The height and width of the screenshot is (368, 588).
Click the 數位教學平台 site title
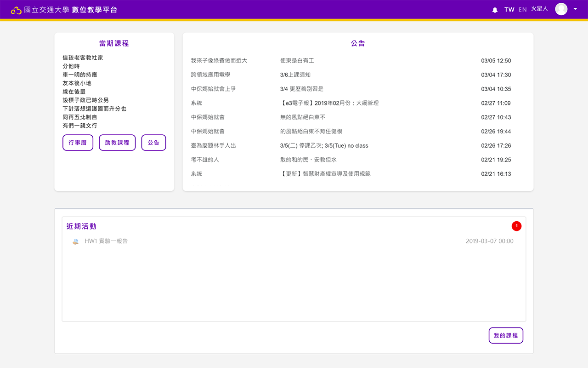coord(95,10)
